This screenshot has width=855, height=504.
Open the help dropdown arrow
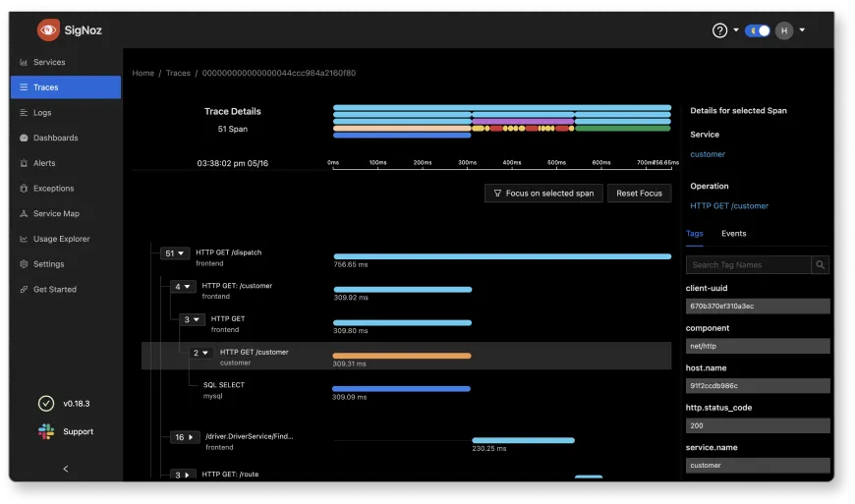736,30
